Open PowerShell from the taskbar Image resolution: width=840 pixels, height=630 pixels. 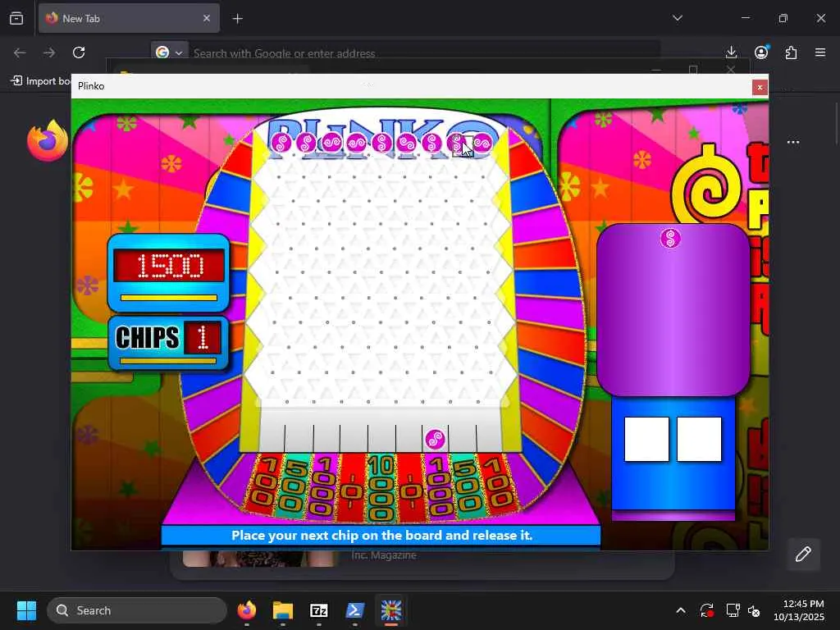point(355,610)
